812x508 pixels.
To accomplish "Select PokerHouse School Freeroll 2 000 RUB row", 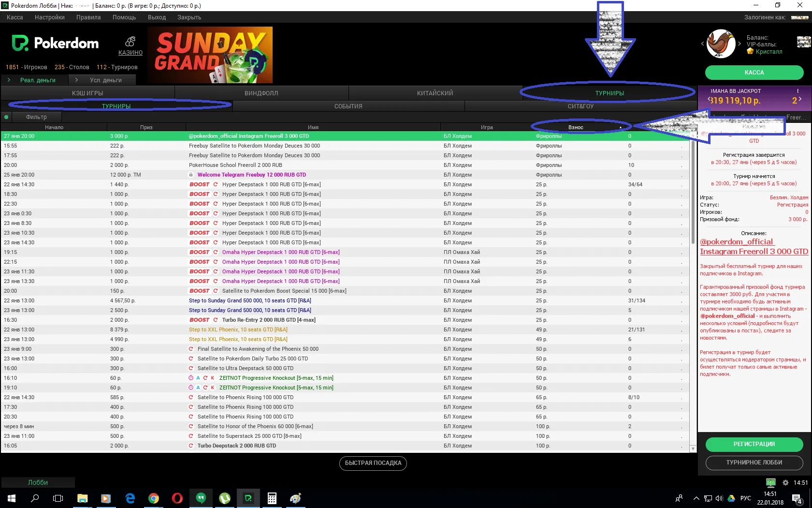I will click(345, 165).
